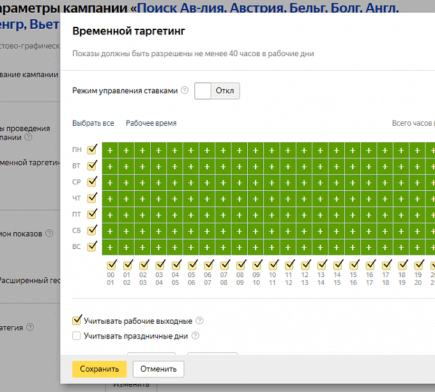Click the ЧТ 12–13 plus cell
The image size is (435, 392).
click(304, 199)
